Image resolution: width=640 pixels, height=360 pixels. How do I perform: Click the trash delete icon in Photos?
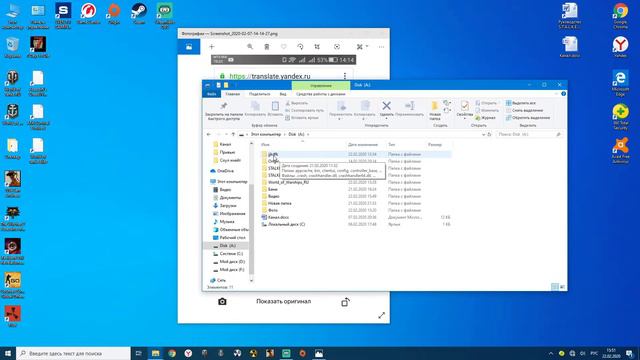pos(267,47)
